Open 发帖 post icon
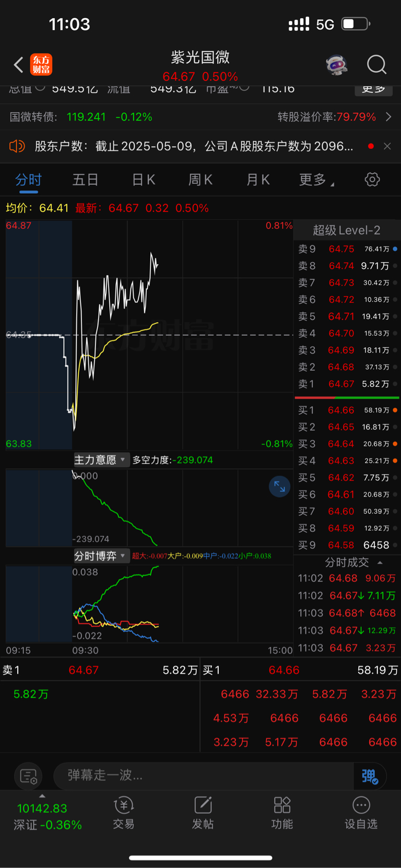The image size is (401, 868). coord(203,813)
